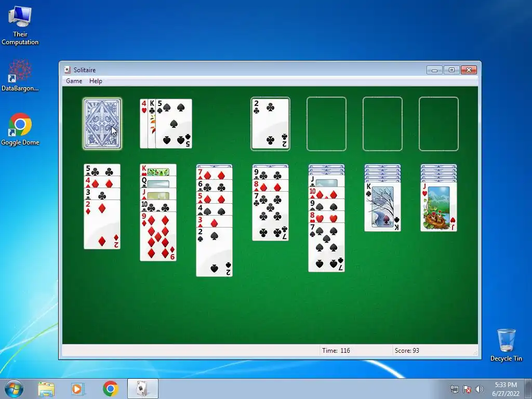Pick the 7 of clubs in the fourth column
The image size is (532, 399).
point(270,216)
